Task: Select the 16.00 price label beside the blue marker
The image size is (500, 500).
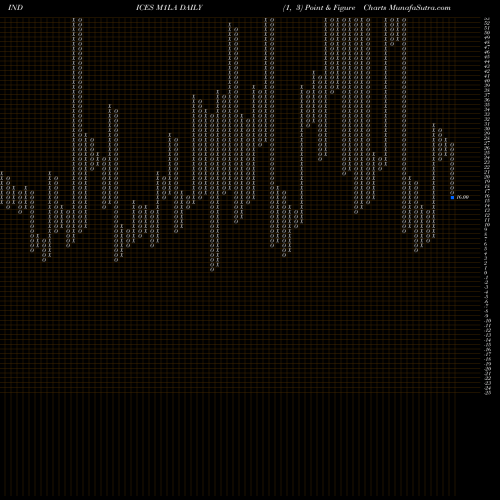Action: coord(463,197)
